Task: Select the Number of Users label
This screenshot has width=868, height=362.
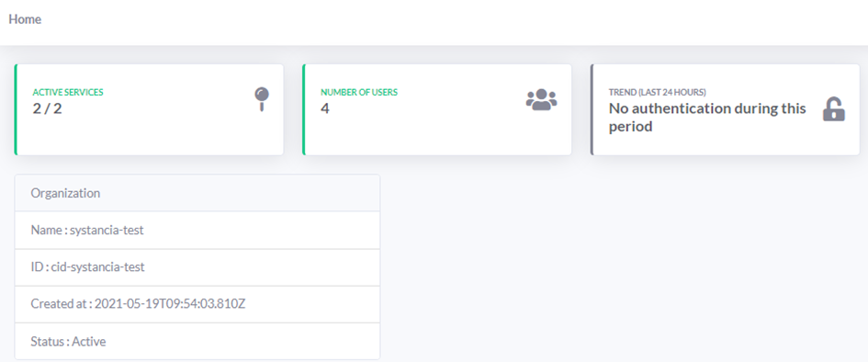Action: click(x=359, y=93)
